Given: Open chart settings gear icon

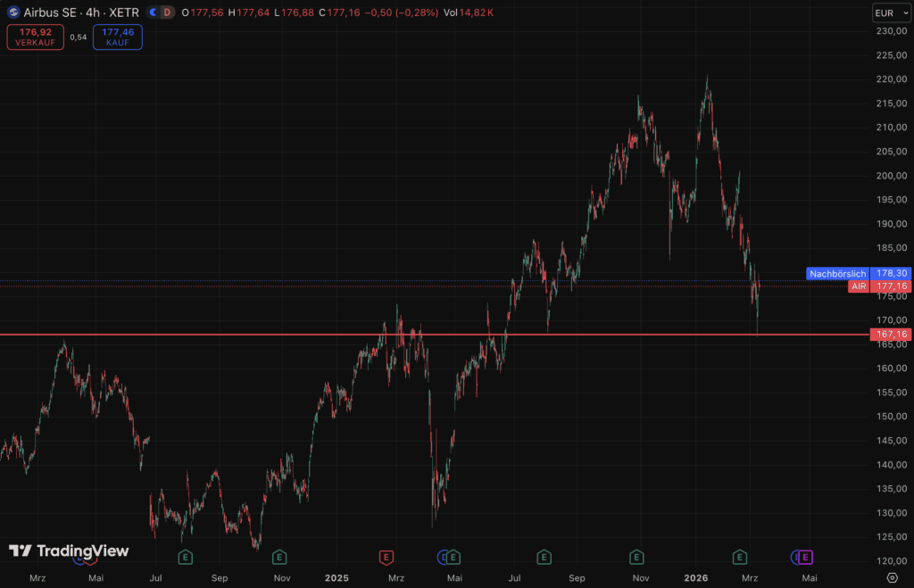Looking at the screenshot, I should point(891,578).
